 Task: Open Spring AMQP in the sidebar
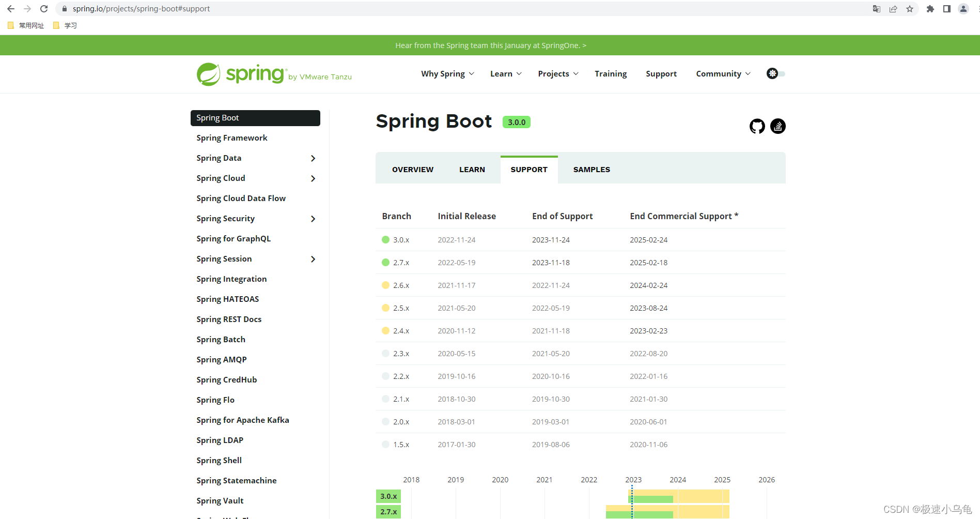click(222, 360)
